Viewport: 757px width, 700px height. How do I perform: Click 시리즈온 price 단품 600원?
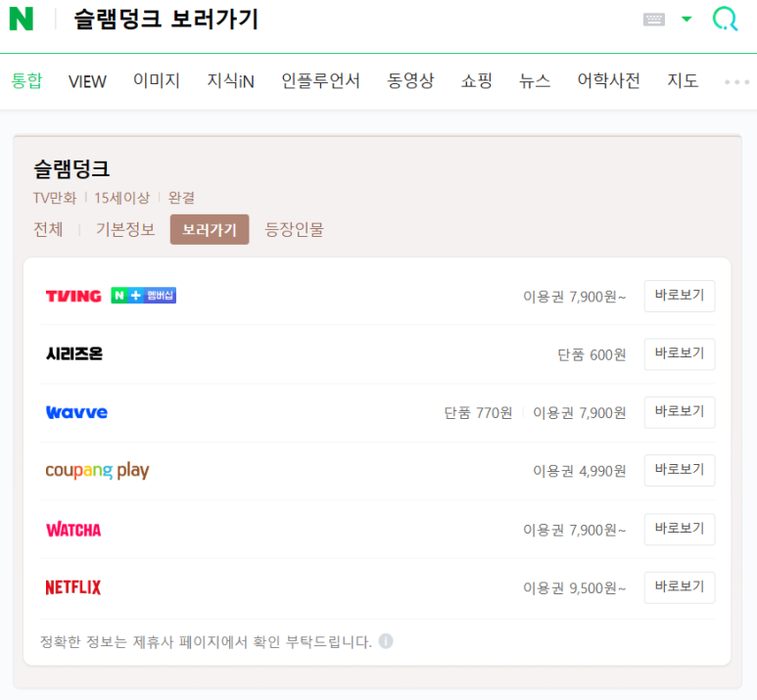click(591, 354)
